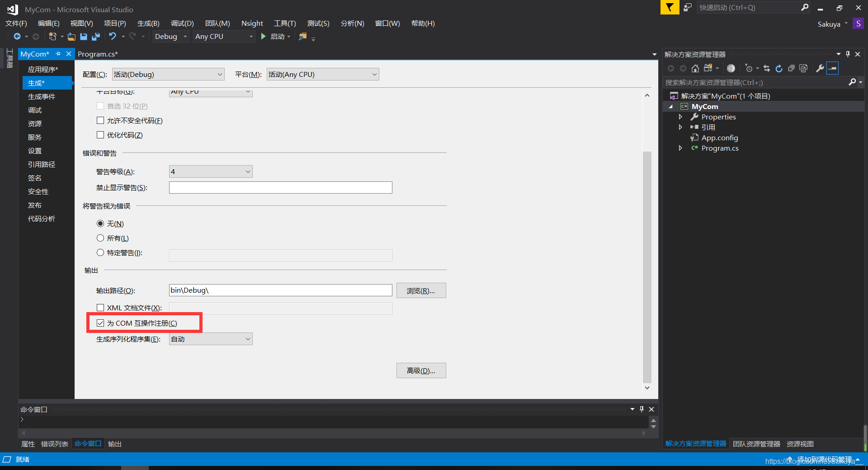Open the warning level dropdown showing 4
Image resolution: width=868 pixels, height=470 pixels.
211,171
